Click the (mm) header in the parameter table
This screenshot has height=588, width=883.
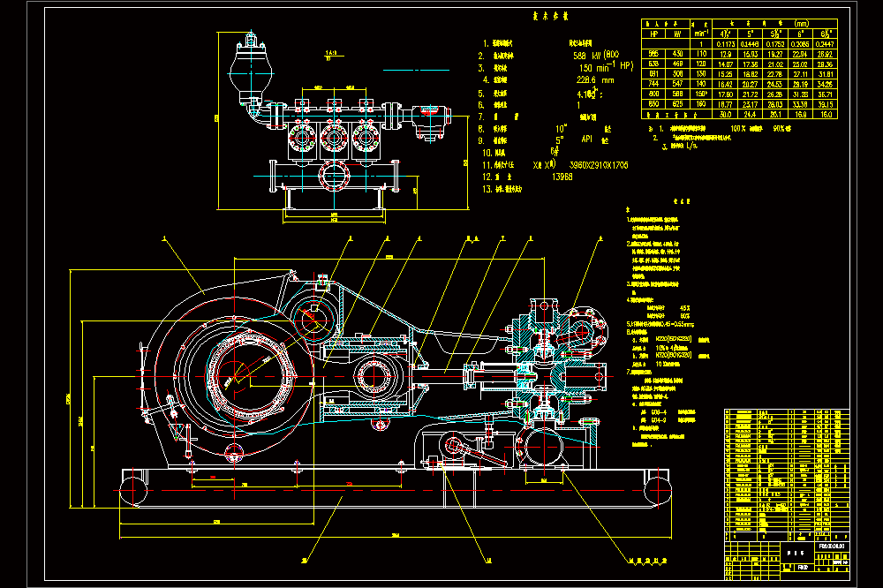pyautogui.click(x=801, y=24)
